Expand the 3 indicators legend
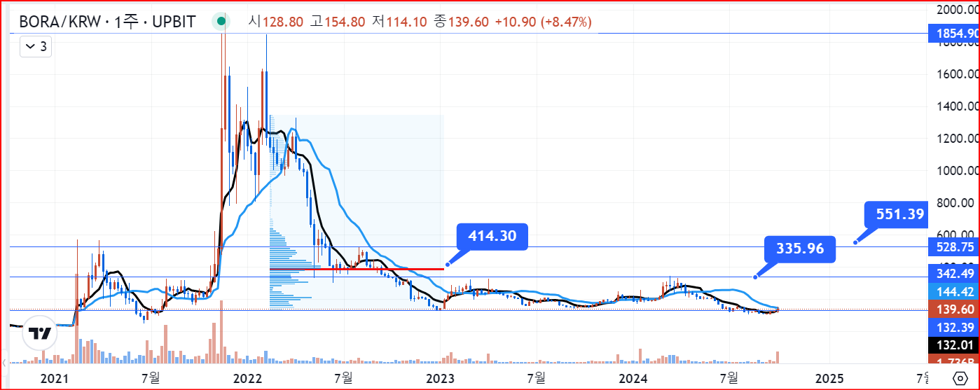This screenshot has width=980, height=390. [x=36, y=47]
